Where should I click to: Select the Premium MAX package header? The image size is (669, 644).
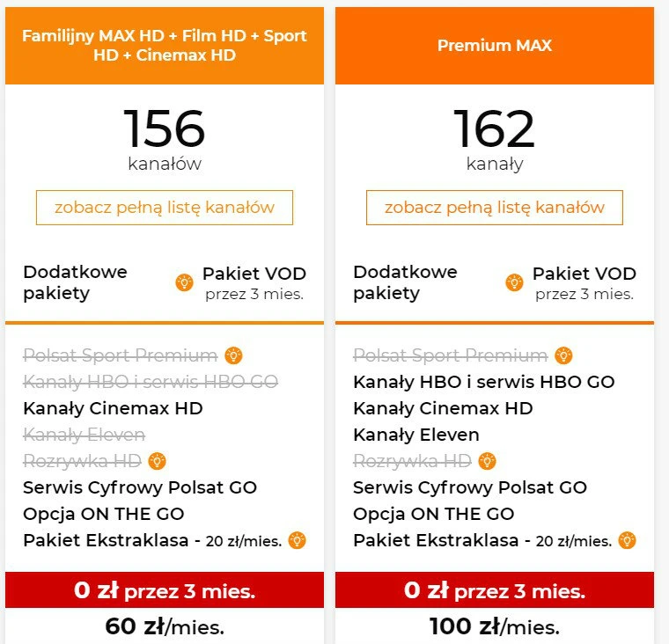click(x=495, y=45)
